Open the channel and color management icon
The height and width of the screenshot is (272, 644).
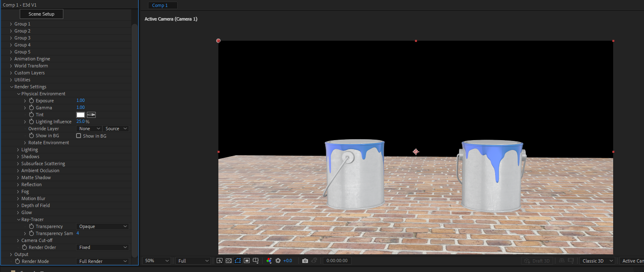click(269, 260)
